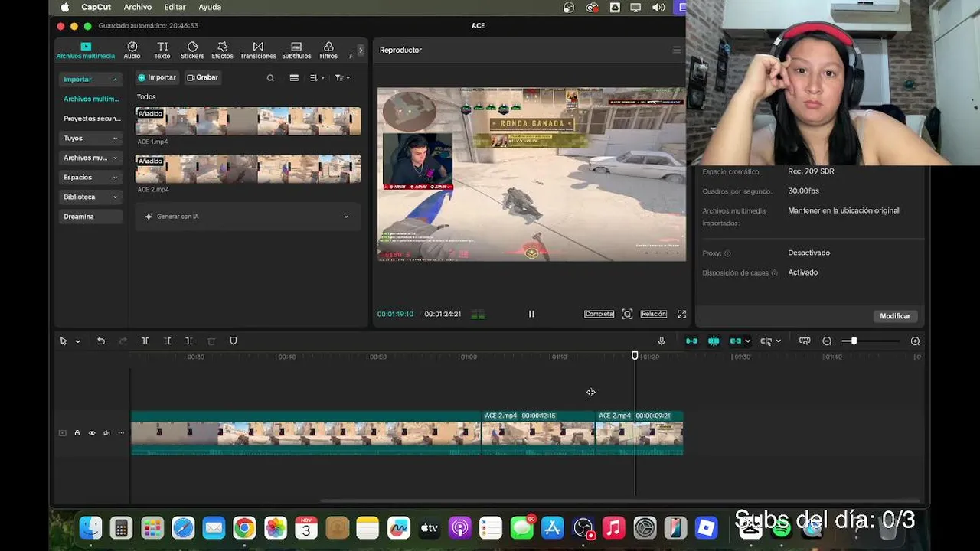Open the Reproductor panel menu
The image size is (980, 551).
(x=676, y=51)
